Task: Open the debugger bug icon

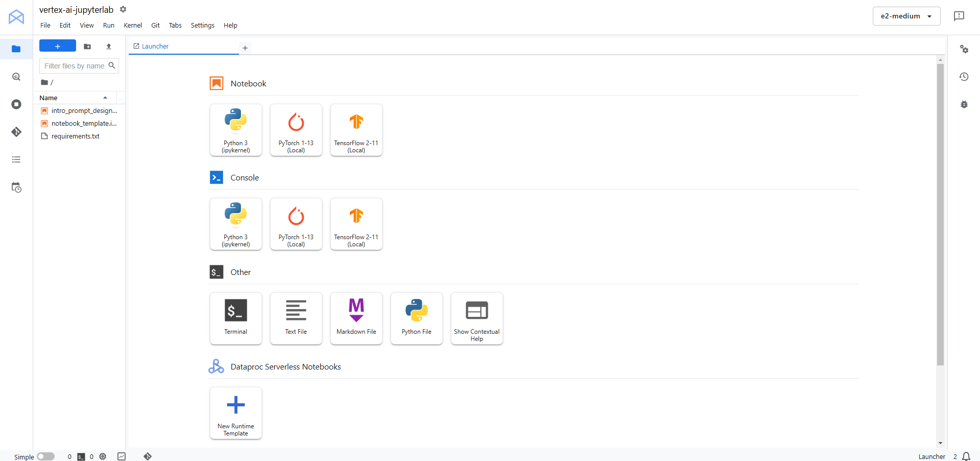Action: pos(964,104)
